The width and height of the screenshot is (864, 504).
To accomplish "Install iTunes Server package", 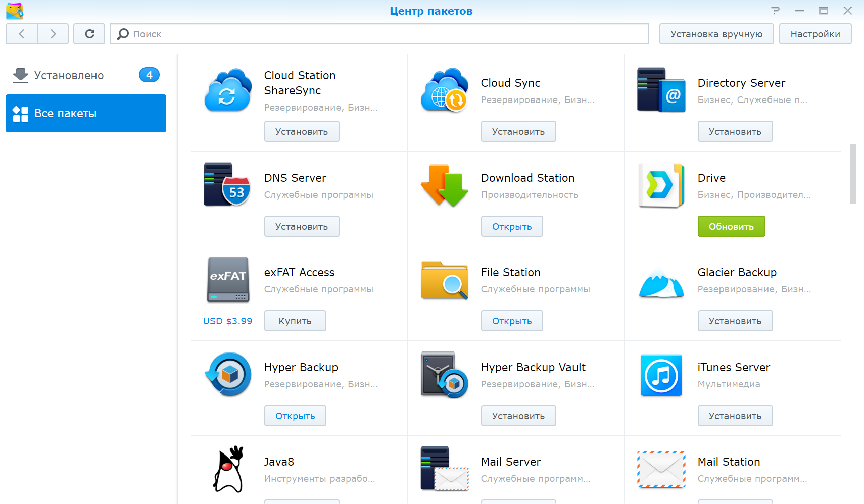I will click(735, 416).
